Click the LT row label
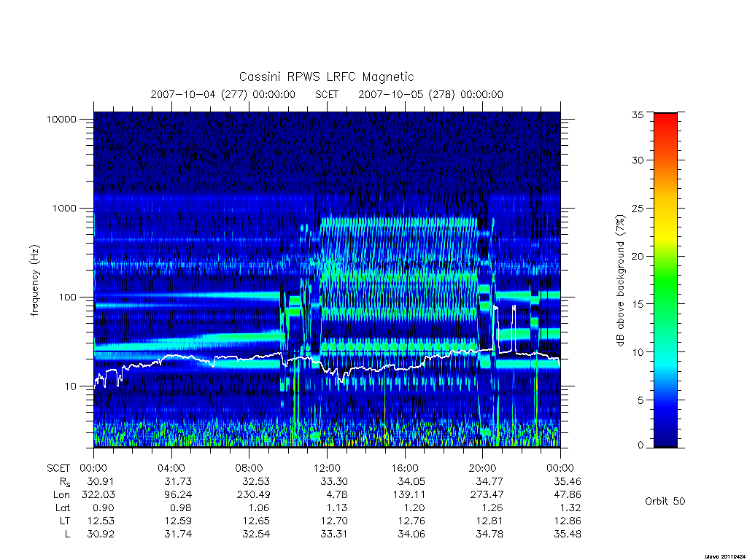 pos(65,521)
